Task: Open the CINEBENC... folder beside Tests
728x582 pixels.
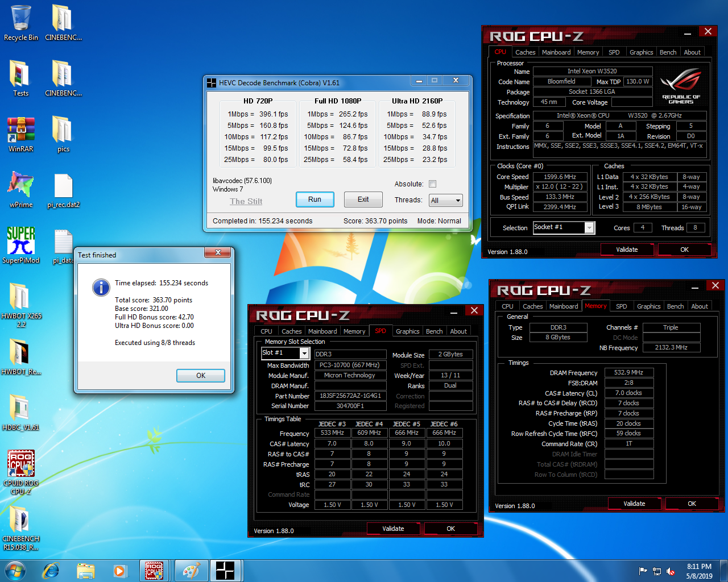Action: click(x=63, y=78)
